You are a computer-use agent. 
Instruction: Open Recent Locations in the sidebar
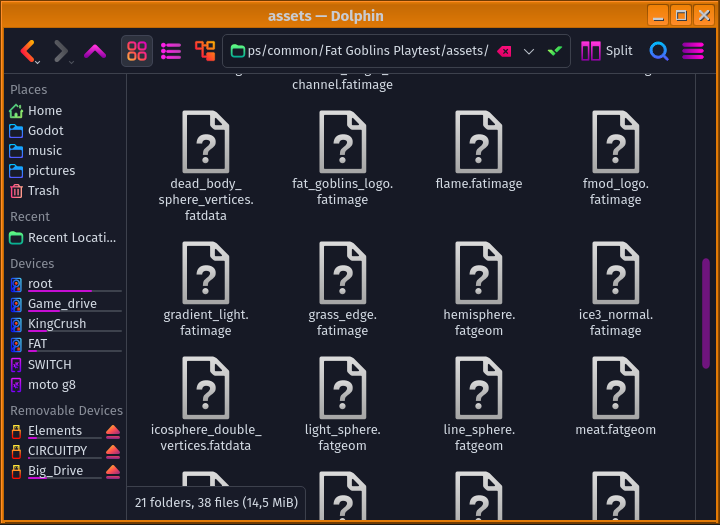coord(70,238)
